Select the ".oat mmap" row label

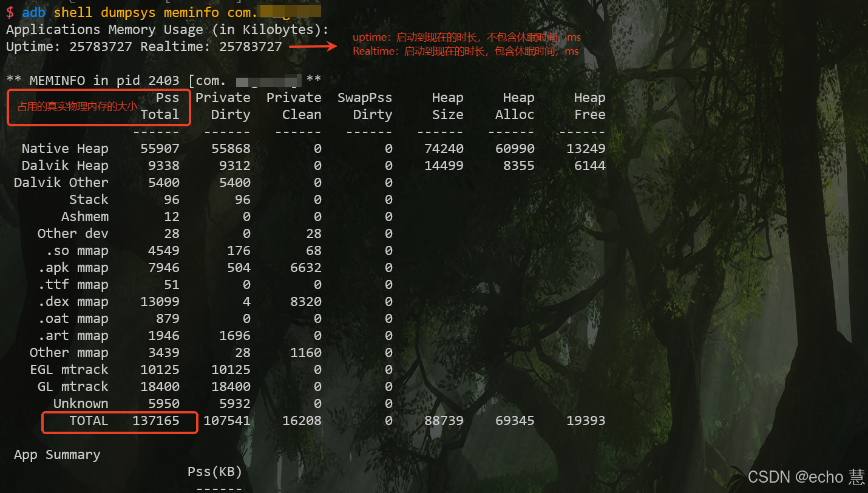[x=73, y=318]
